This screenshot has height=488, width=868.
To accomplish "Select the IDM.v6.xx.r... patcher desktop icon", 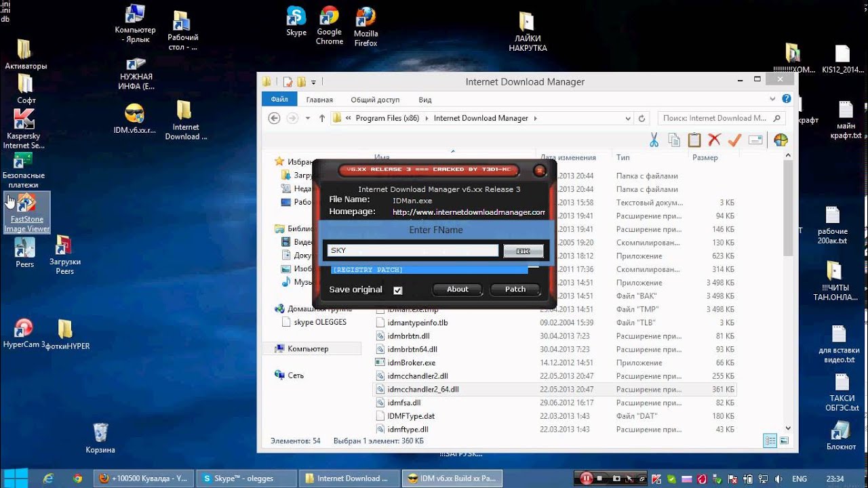I will [134, 119].
